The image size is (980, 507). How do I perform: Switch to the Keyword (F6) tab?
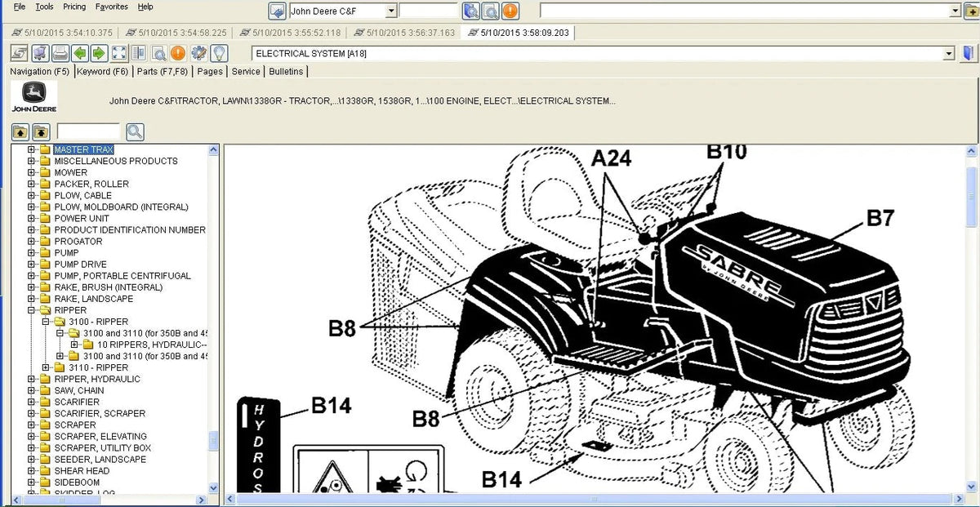(x=103, y=72)
